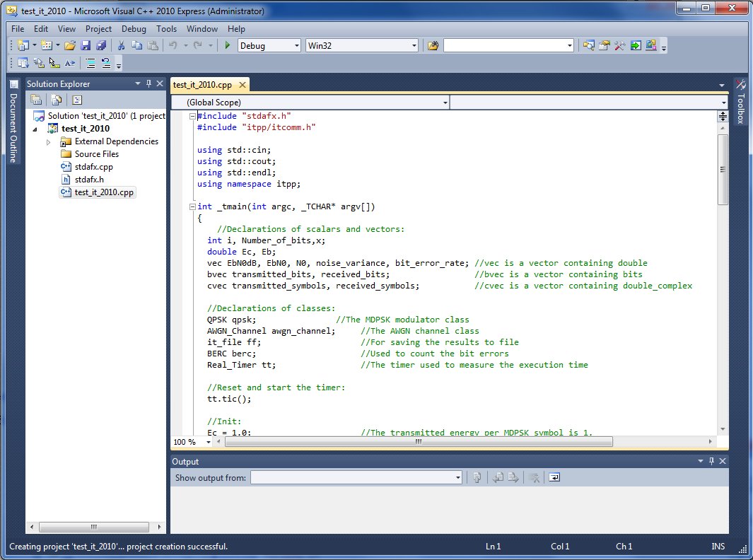Click the Solution Explorer horizontal scrollbar thumb
The height and width of the screenshot is (560, 753).
pos(94,527)
